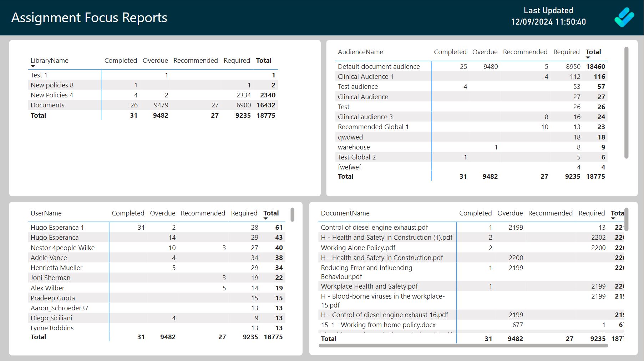Sort user table by Recommended header

[x=203, y=213]
